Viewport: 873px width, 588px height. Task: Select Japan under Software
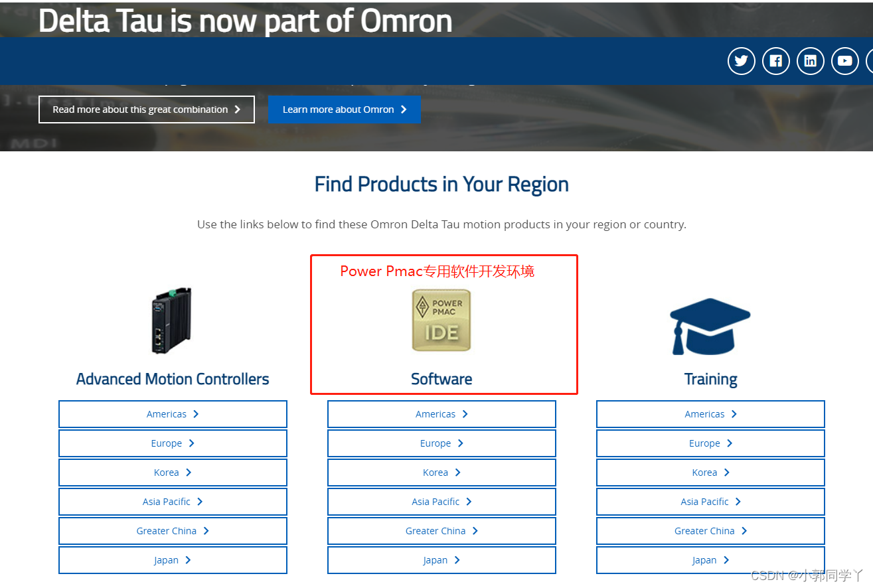pos(441,560)
